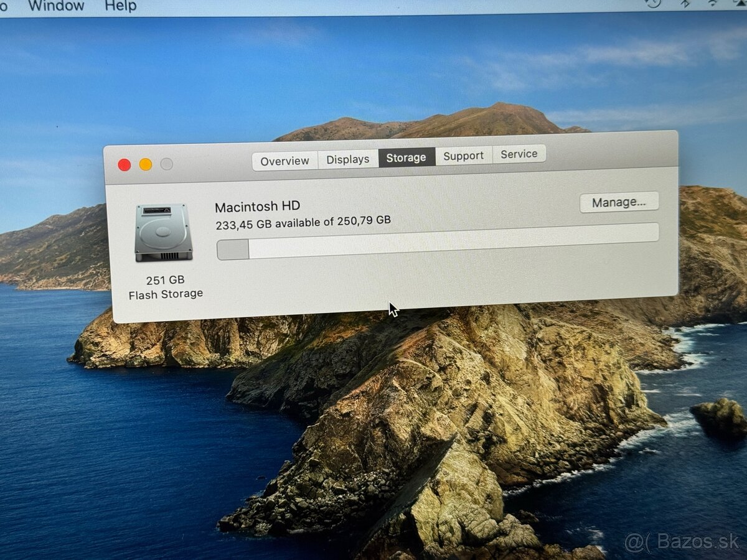
Task: Click the red close button
Action: (125, 164)
